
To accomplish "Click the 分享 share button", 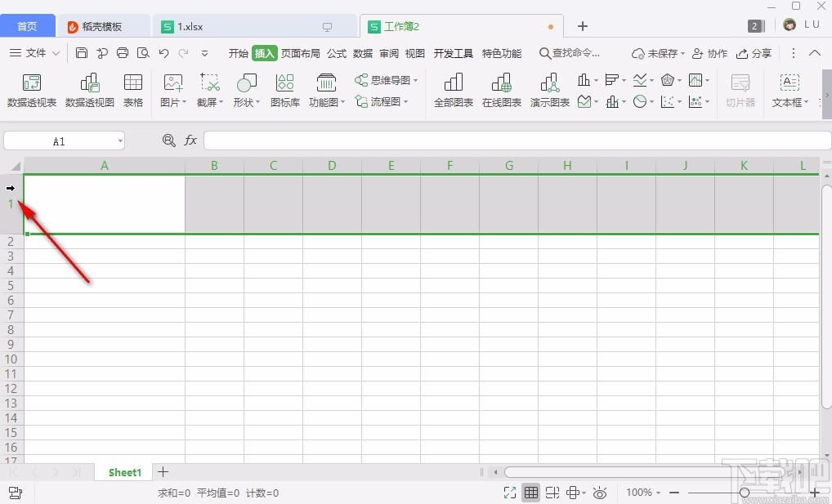I will [x=753, y=53].
